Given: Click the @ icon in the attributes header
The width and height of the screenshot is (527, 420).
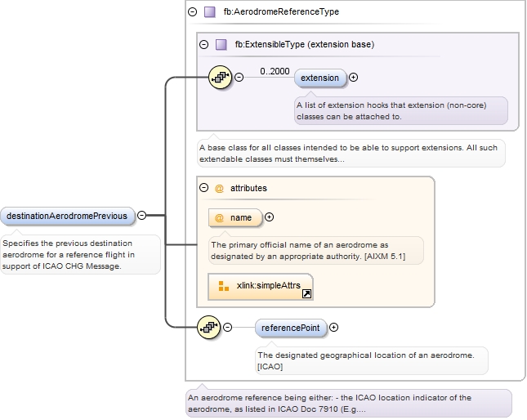Looking at the screenshot, I should 219,188.
